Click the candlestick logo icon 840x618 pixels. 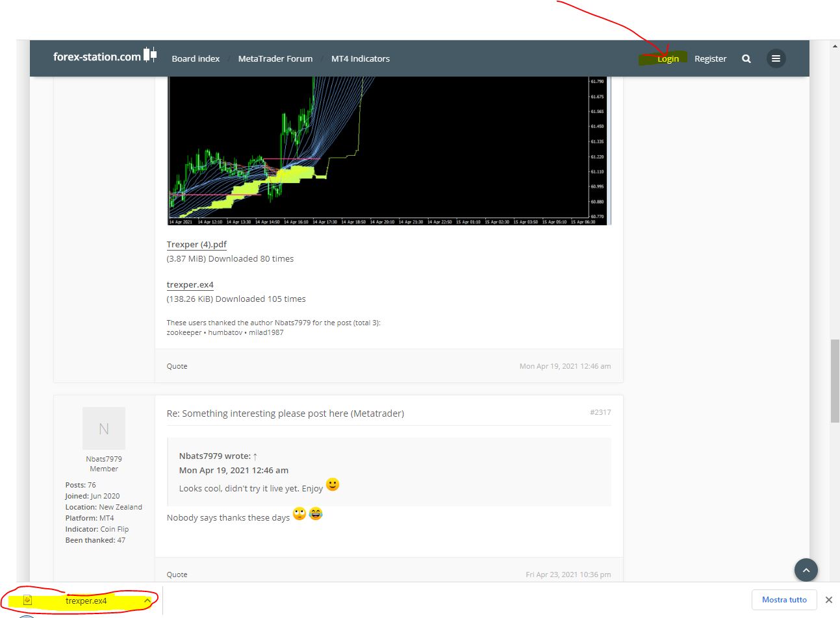pyautogui.click(x=150, y=55)
